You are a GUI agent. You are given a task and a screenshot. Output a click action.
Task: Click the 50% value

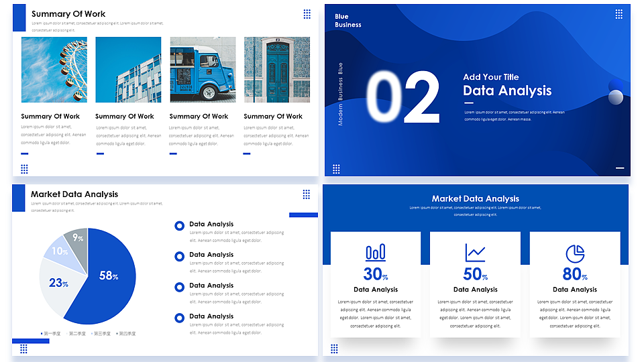pos(475,274)
